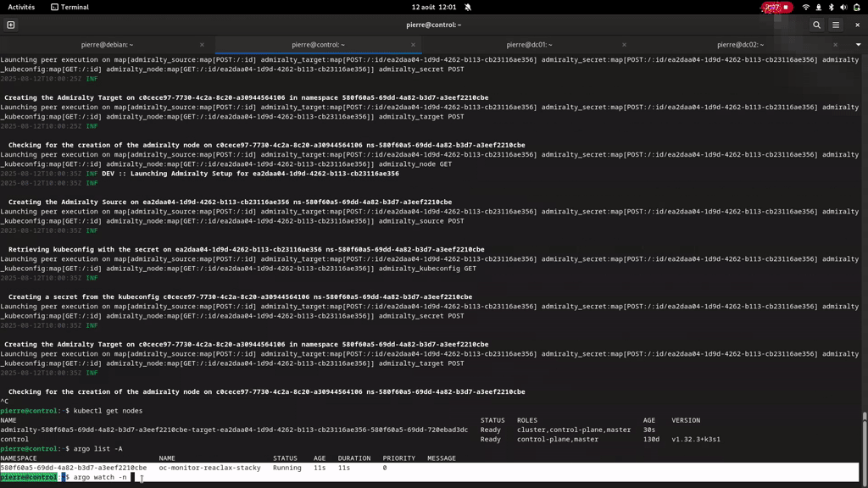Click the Bluetooth status icon
This screenshot has height=488, width=868.
point(831,7)
